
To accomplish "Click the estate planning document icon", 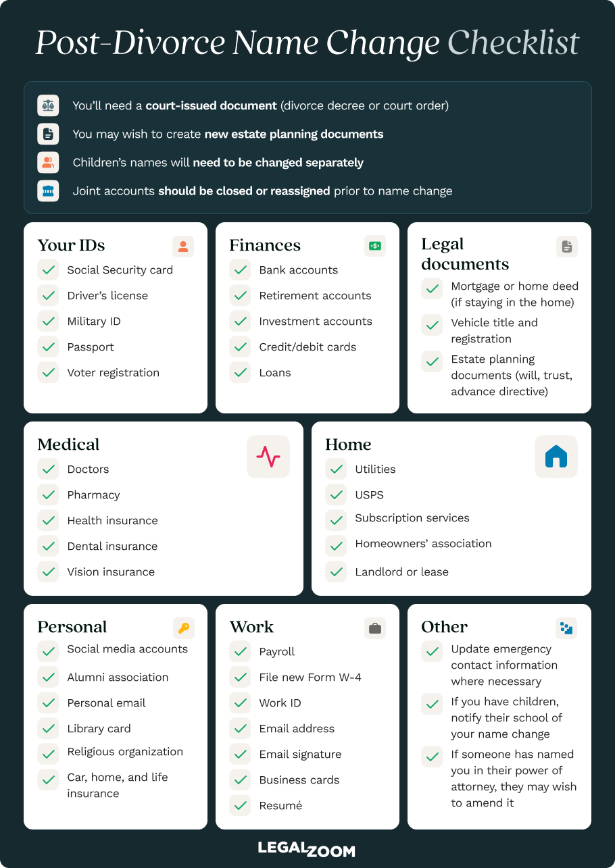I will (x=48, y=134).
